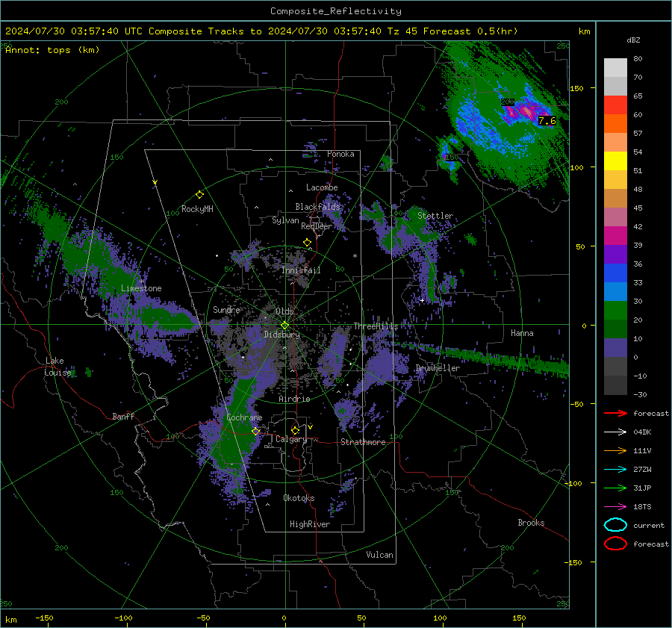Click the Ponoka city label
The height and width of the screenshot is (628, 672).
pos(340,154)
